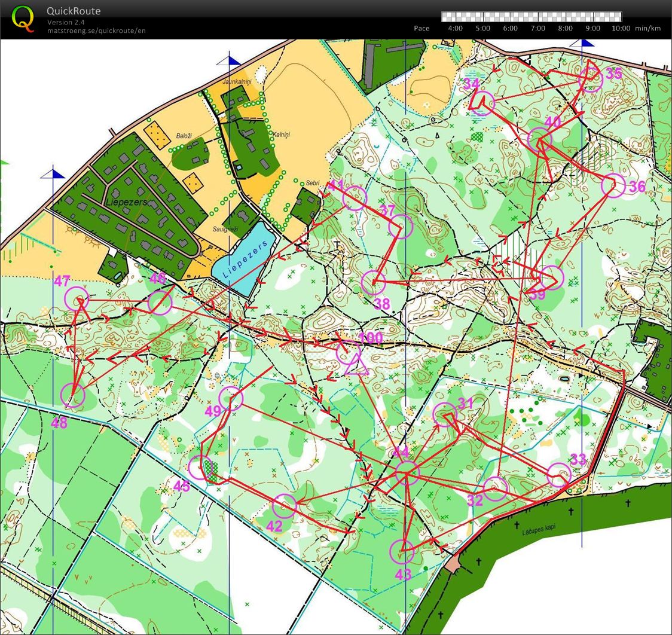The height and width of the screenshot is (635, 672).
Task: Click the QuickRoute Q logo icon
Action: 23,18
